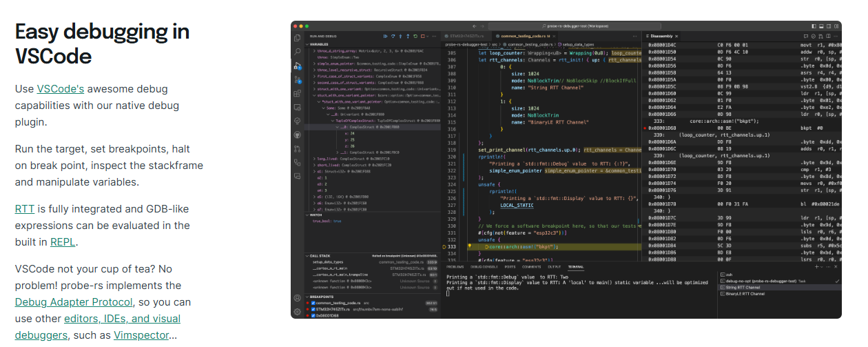Click the lightbulb on line 333
The image size is (868, 347).
tap(469, 246)
